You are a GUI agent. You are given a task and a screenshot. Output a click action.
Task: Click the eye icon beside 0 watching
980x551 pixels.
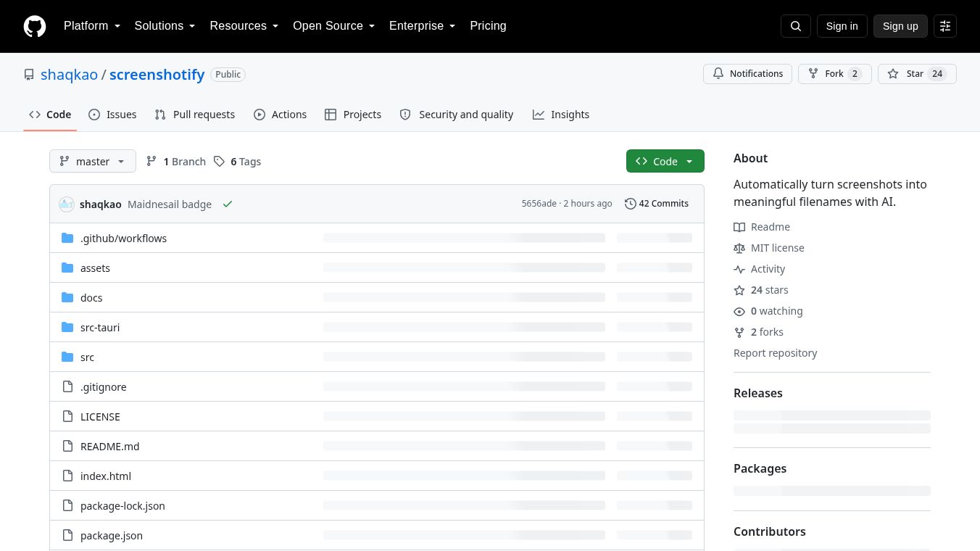tap(739, 311)
